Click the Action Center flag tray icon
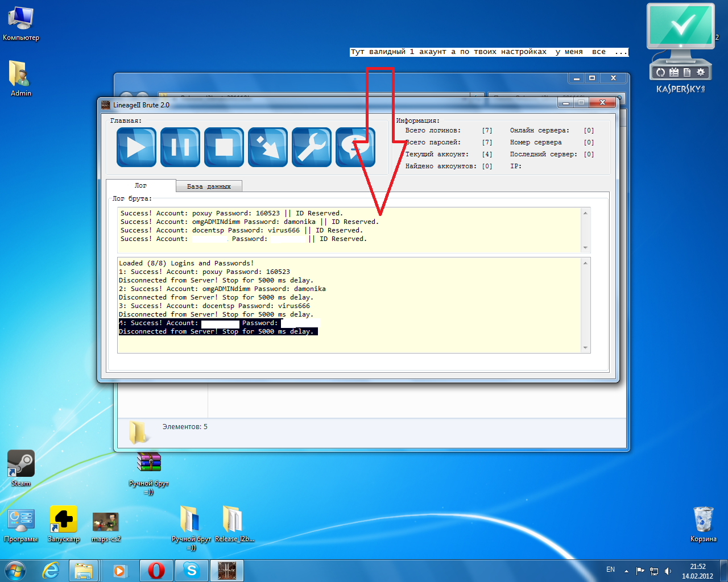Viewport: 728px width, 582px height. (640, 571)
